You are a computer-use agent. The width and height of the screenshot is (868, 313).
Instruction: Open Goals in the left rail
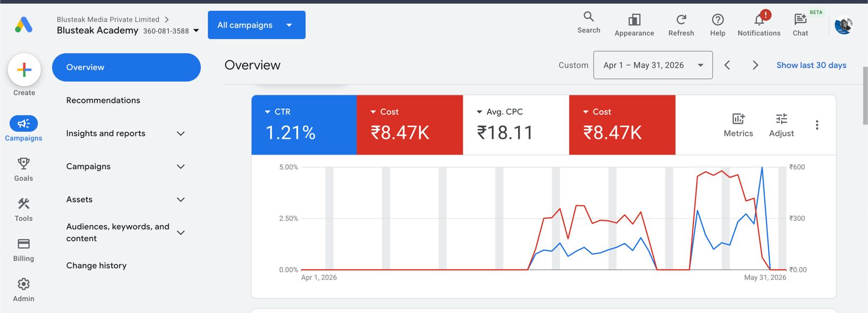23,170
